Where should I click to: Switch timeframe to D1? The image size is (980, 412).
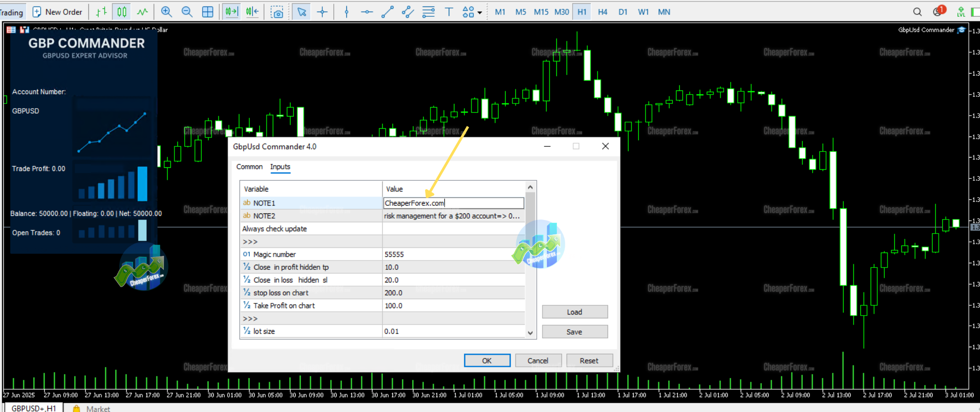point(623,12)
